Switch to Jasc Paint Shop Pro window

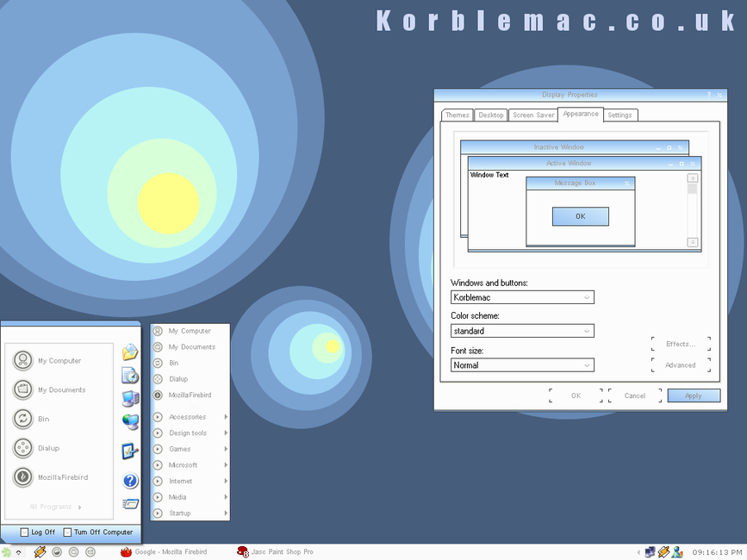pos(276,552)
